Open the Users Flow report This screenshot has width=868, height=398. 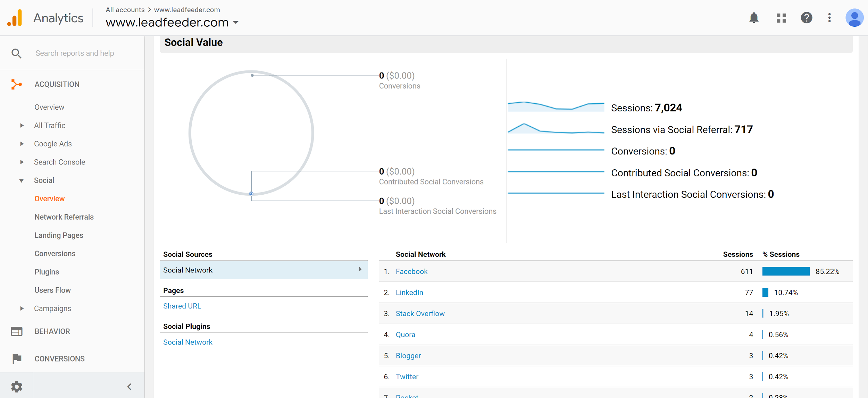(x=52, y=290)
